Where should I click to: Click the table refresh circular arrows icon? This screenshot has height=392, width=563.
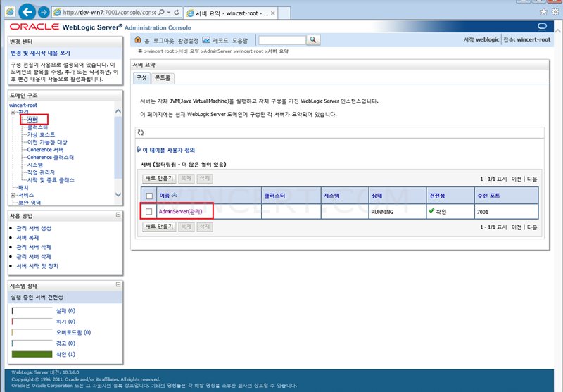(140, 132)
